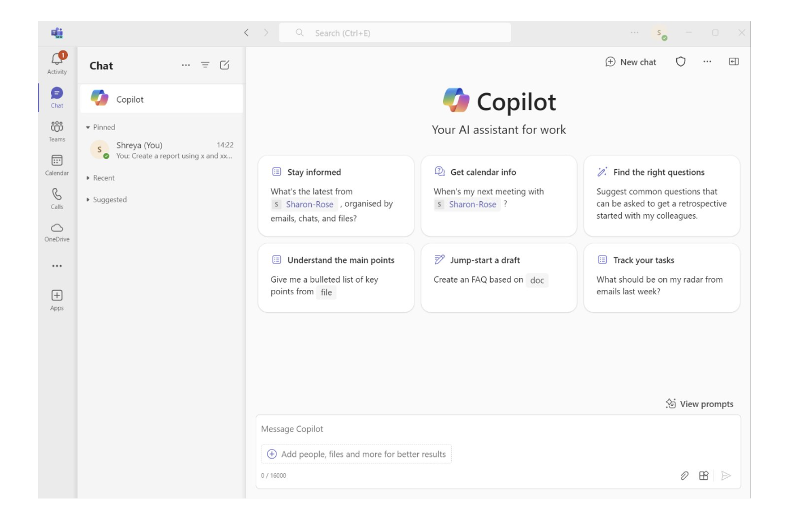The height and width of the screenshot is (518, 812).
Task: Select Find the right questions card
Action: pyautogui.click(x=662, y=196)
